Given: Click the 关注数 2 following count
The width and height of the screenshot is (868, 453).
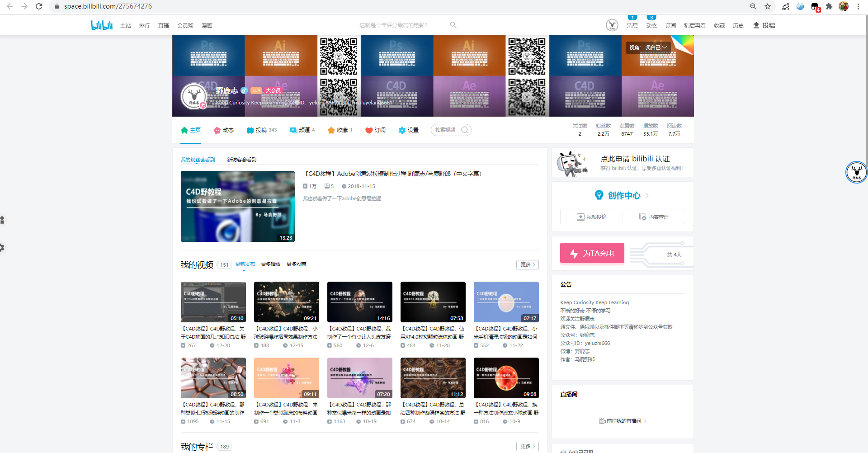Looking at the screenshot, I should (x=580, y=130).
